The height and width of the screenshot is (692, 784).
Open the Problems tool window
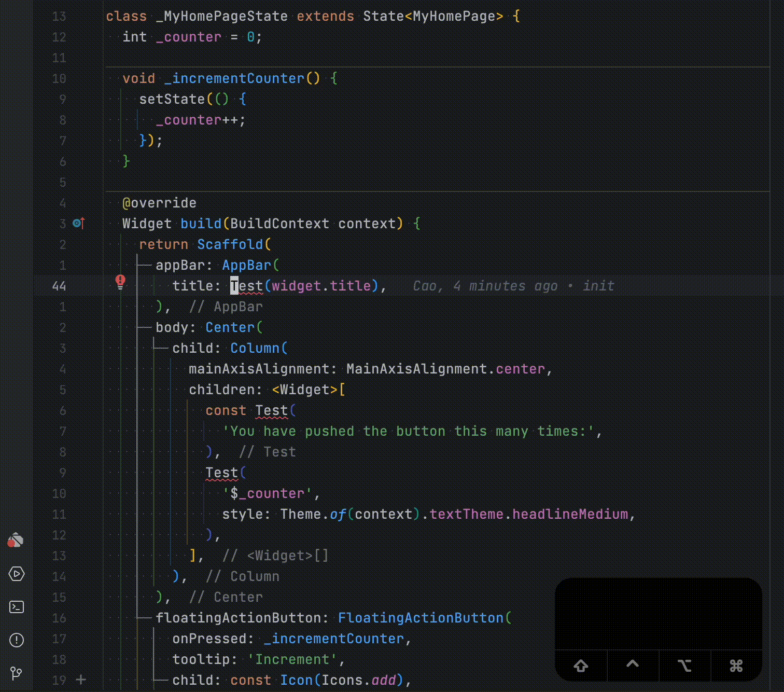click(x=16, y=640)
